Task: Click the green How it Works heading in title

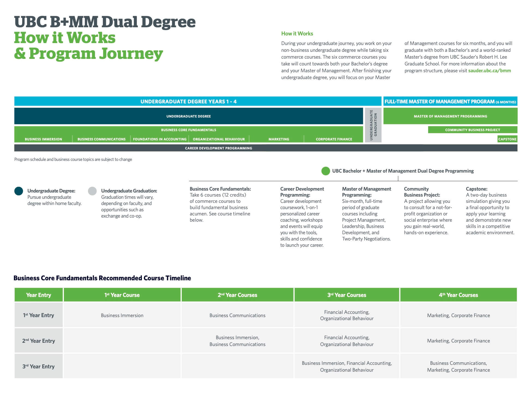Action: 65,38
